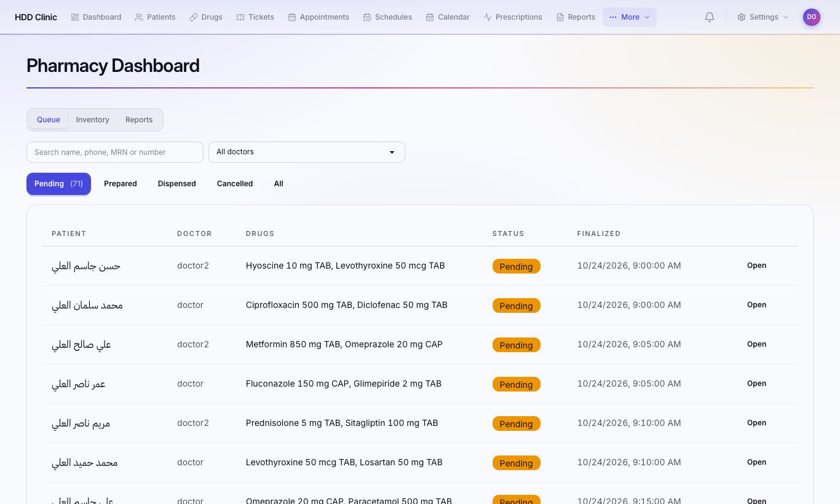
Task: Open the Fluconazole 150 mg prescription row
Action: click(756, 384)
